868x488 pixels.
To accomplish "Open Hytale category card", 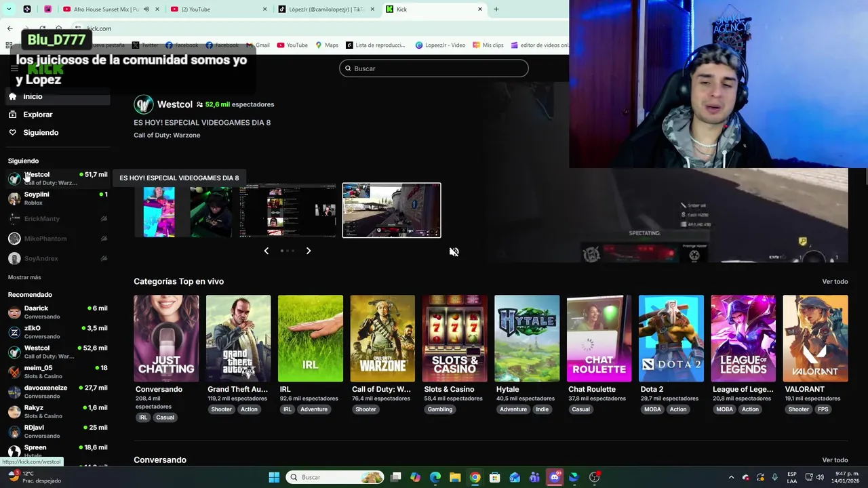I will point(527,338).
